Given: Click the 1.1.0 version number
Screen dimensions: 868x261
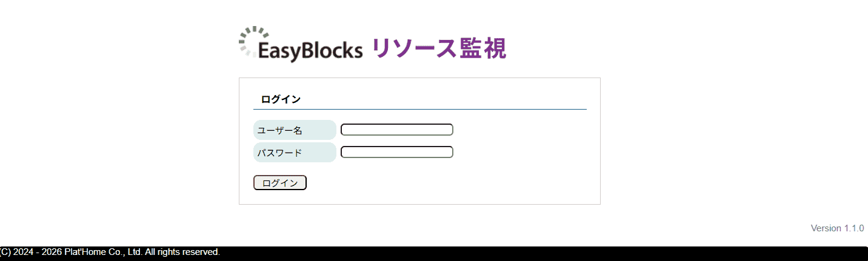Looking at the screenshot, I should [x=854, y=228].
